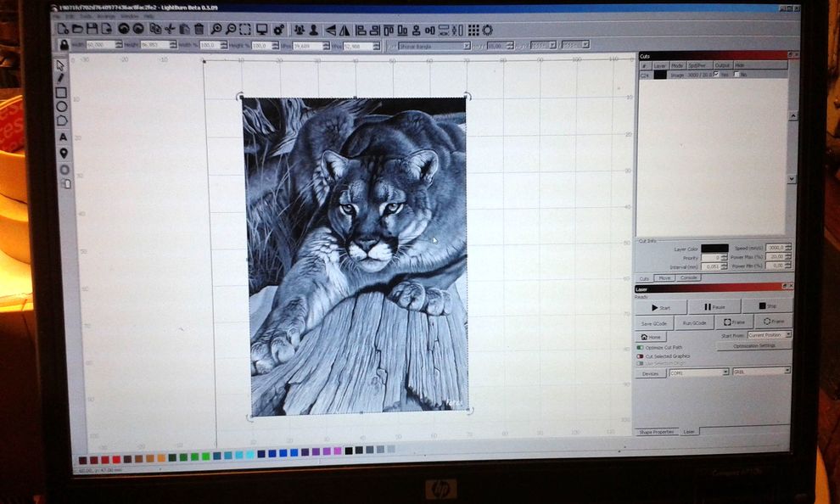This screenshot has width=840, height=504.
Task: Select the Draw Rectangle tool
Action: pos(61,92)
